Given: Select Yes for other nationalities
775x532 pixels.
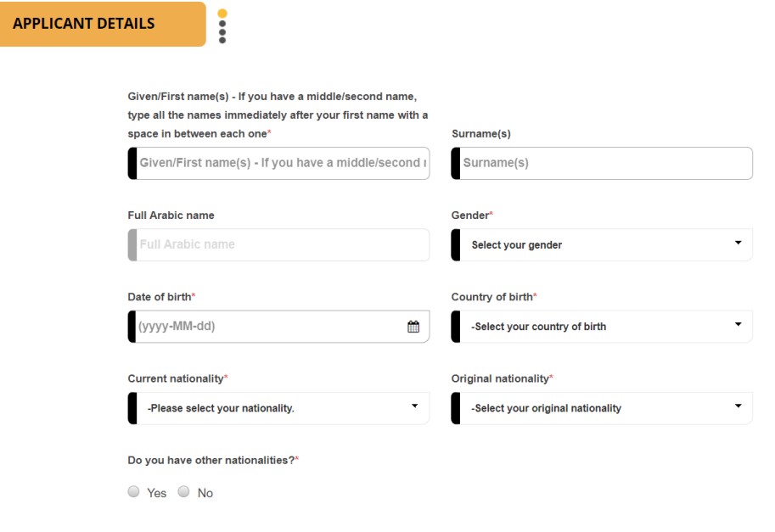Looking at the screenshot, I should (133, 491).
